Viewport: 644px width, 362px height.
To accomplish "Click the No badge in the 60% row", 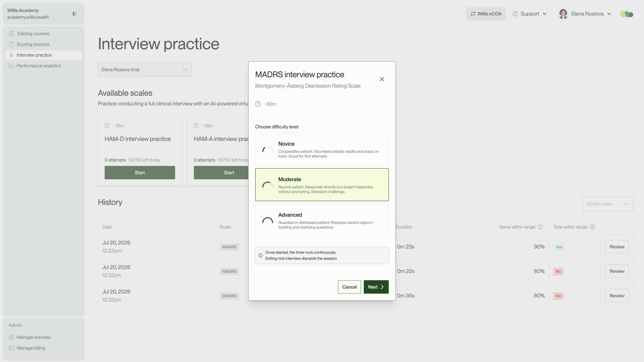I will 558,271.
